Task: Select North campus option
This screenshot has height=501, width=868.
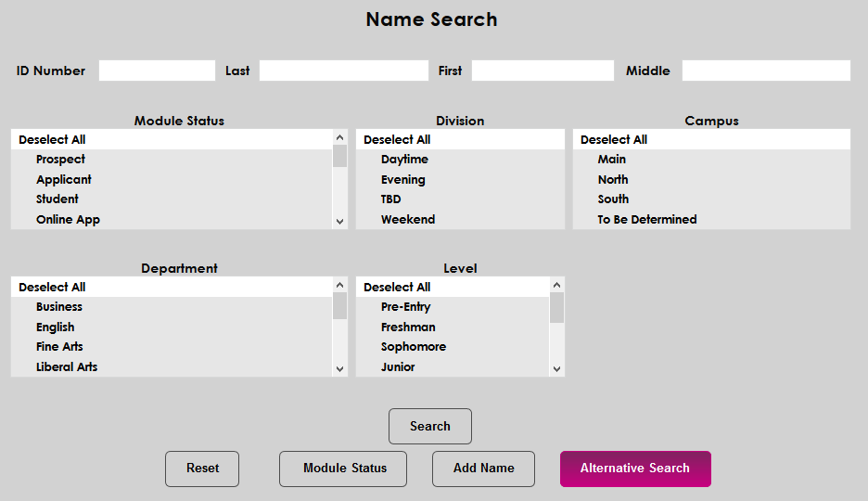Action: coord(613,180)
